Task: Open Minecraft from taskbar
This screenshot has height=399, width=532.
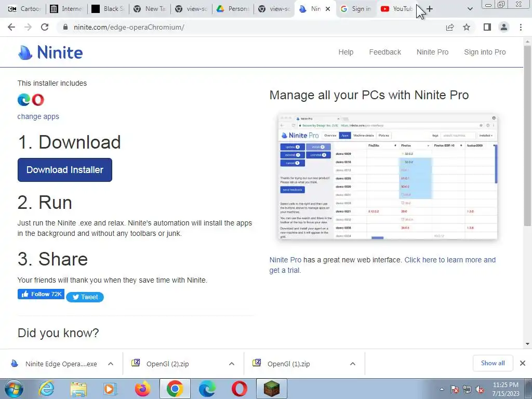Action: pyautogui.click(x=271, y=389)
